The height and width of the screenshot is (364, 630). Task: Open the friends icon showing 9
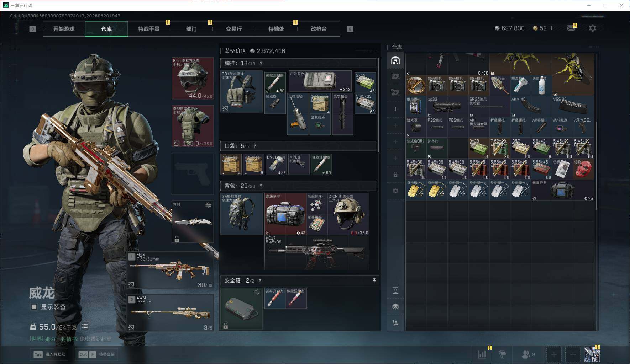click(x=528, y=354)
